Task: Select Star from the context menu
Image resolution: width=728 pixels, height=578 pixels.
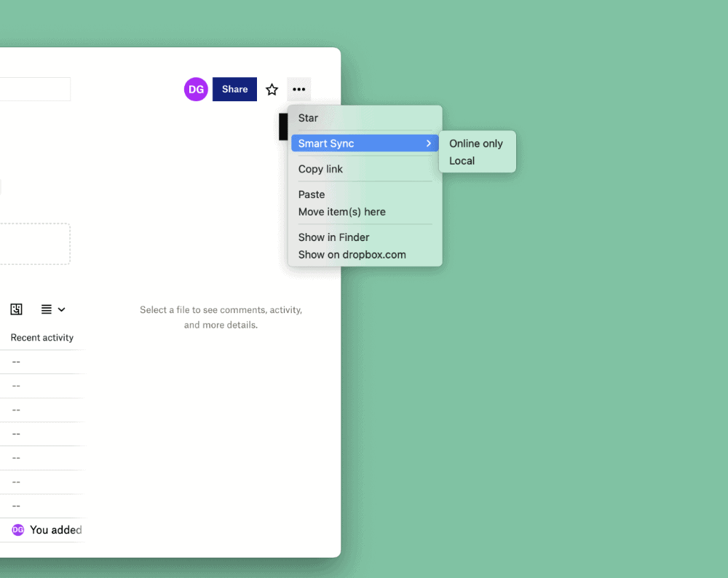Action: point(308,118)
